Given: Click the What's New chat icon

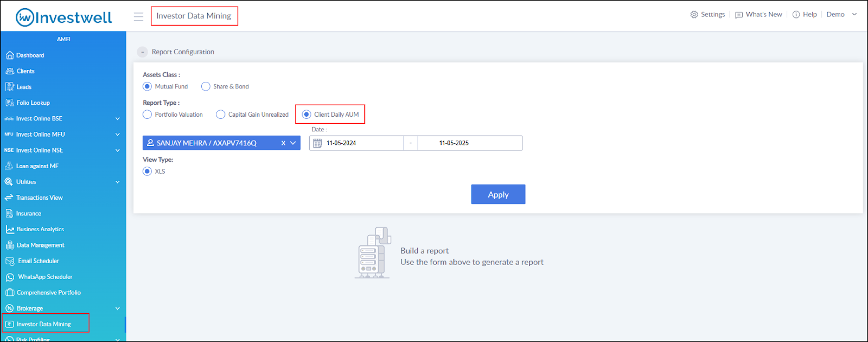Looking at the screenshot, I should tap(738, 15).
